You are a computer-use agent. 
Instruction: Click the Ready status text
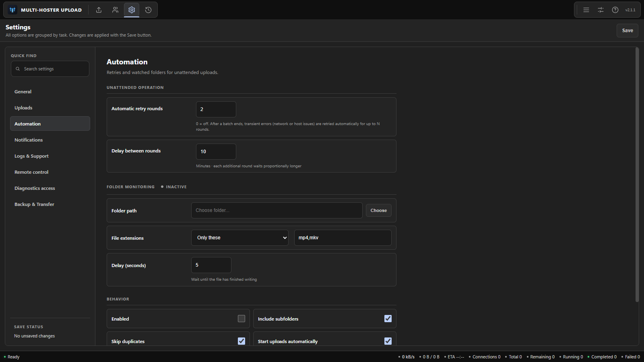click(x=13, y=357)
